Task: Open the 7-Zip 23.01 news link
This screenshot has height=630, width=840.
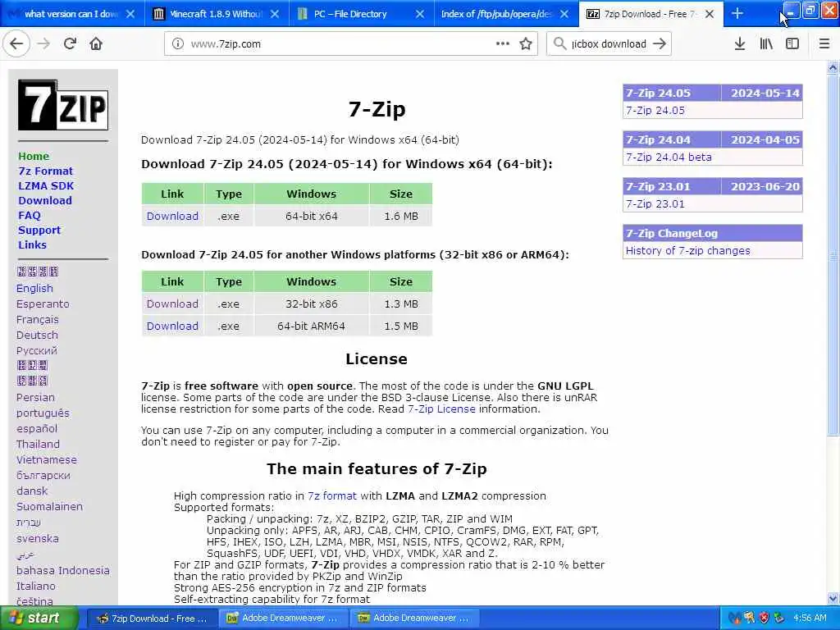Action: [x=655, y=204]
